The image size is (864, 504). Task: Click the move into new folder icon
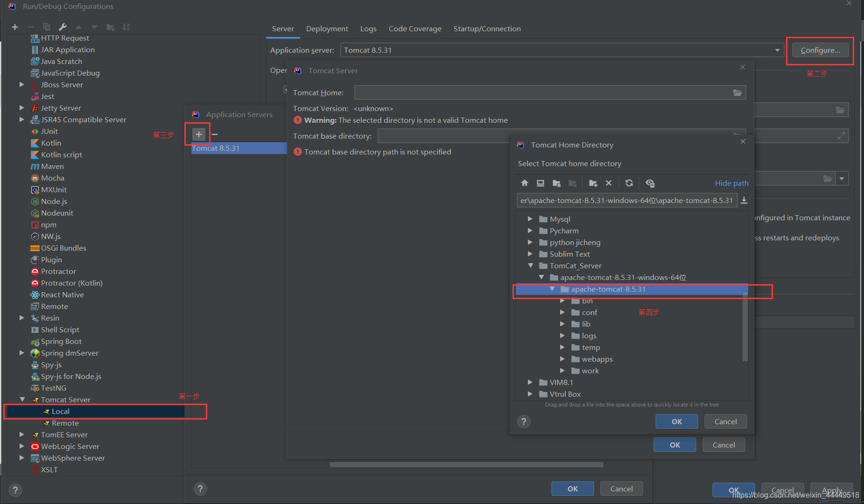111,27
